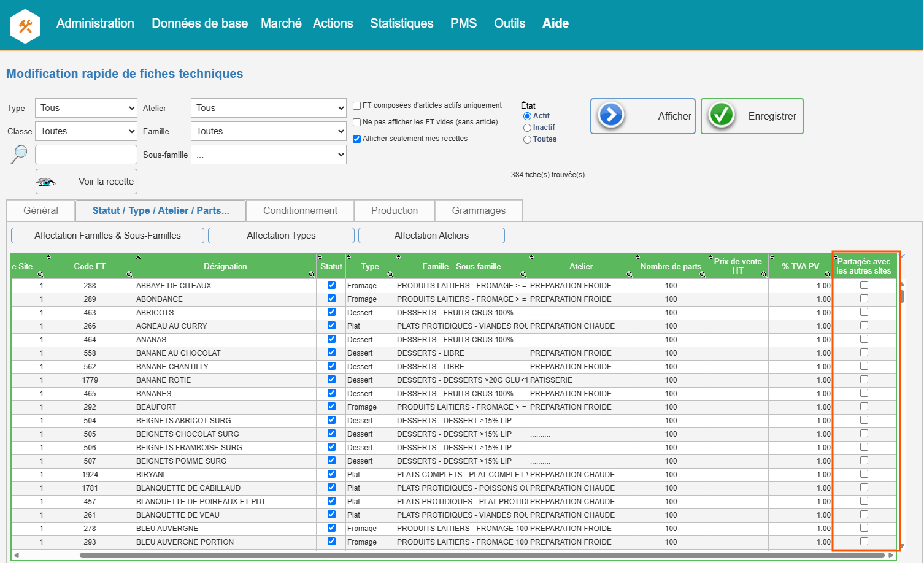
Task: Click the sort arrows icon of Famille - Sous-famille column
Action: click(x=398, y=258)
